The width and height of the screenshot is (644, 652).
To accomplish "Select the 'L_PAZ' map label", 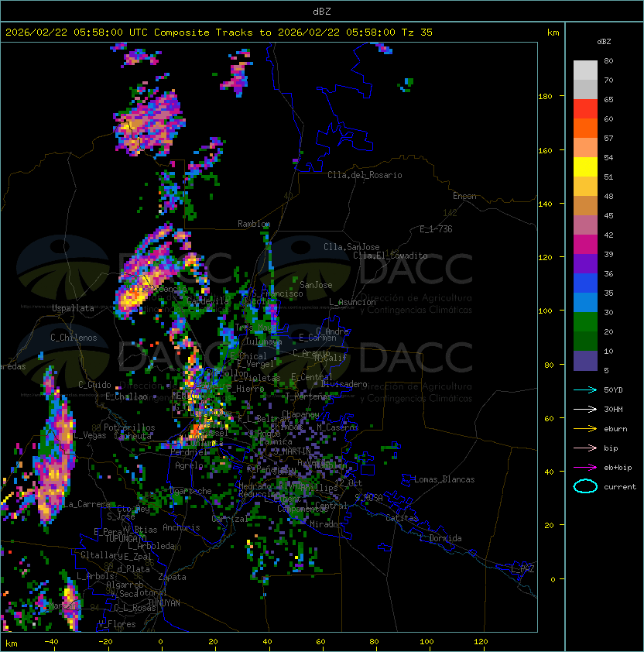I will point(522,569).
